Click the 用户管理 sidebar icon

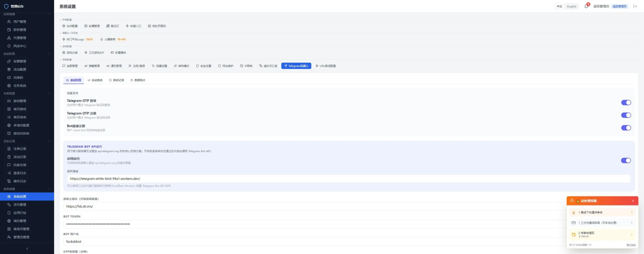click(x=9, y=22)
